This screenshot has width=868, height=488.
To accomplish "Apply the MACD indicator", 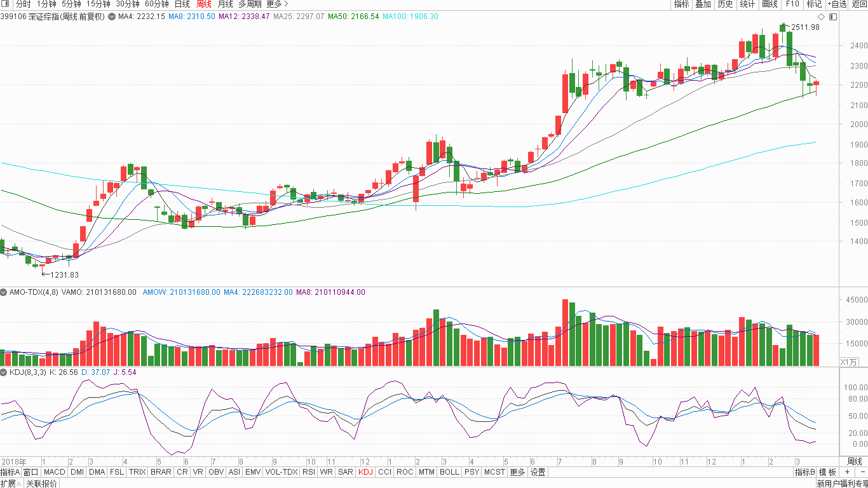I will coord(55,472).
